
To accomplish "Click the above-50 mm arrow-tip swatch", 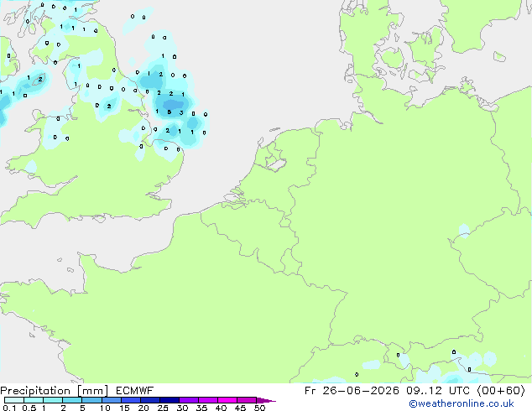I will [x=266, y=400].
